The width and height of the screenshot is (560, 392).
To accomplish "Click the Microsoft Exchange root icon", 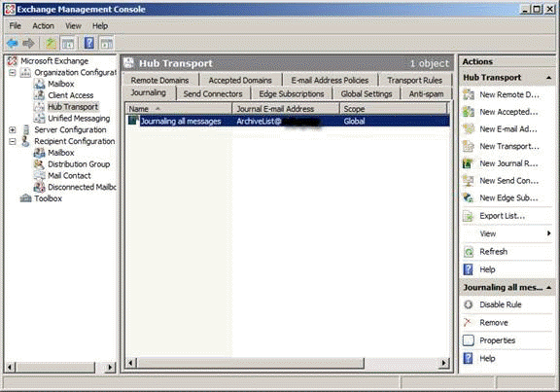I will [x=13, y=61].
